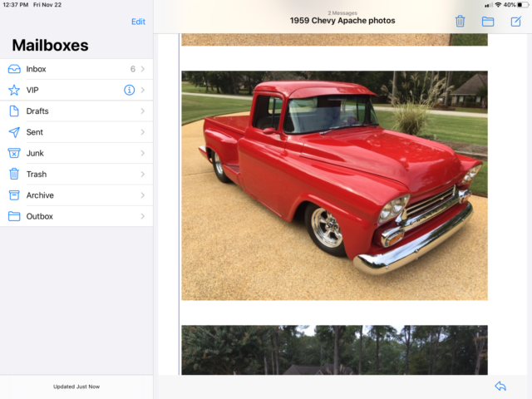Viewport: 532px width, 399px height.
Task: Tap the Archive box icon
Action: [x=14, y=195]
